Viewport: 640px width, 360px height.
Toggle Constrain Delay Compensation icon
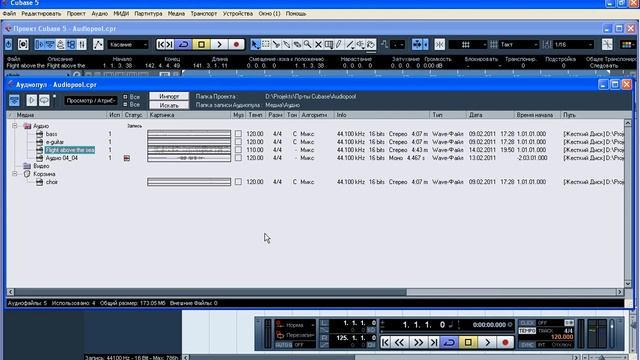click(23, 44)
